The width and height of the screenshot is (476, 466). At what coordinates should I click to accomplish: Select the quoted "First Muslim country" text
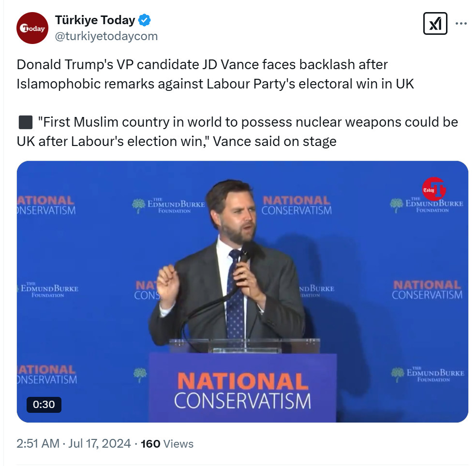click(x=237, y=131)
